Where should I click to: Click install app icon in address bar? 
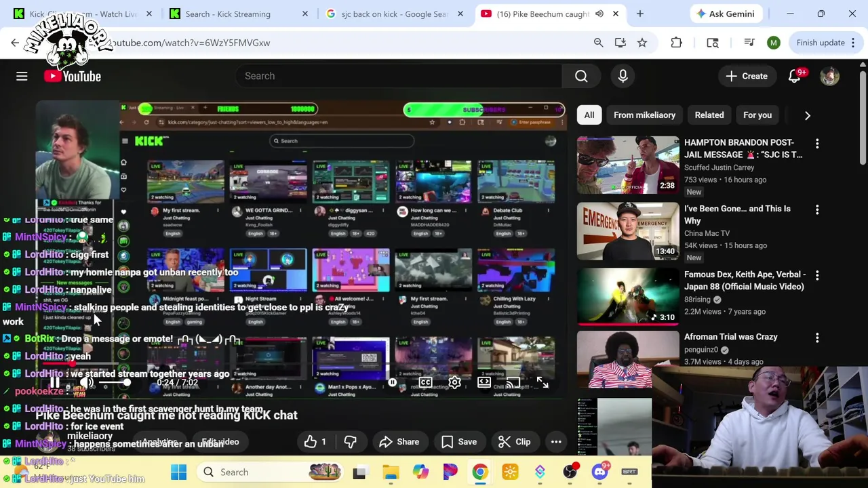620,43
